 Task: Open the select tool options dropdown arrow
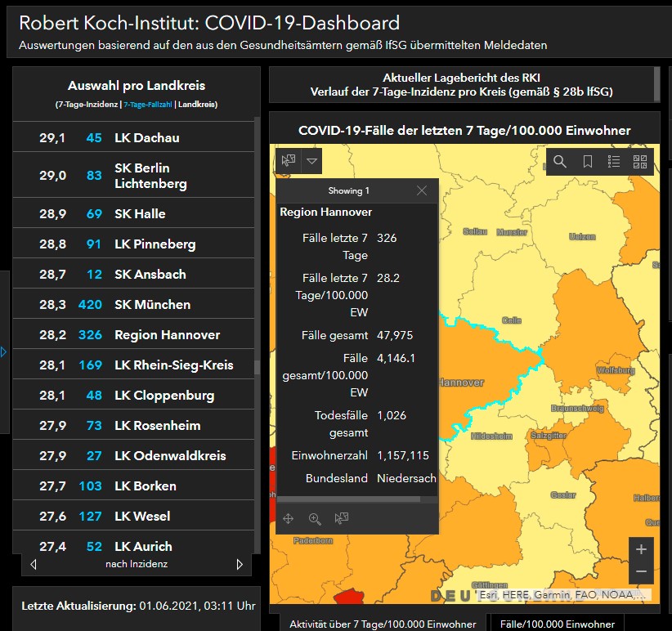312,161
